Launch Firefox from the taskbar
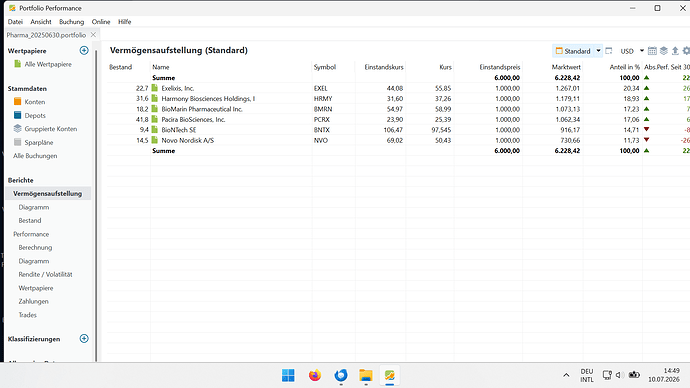Viewport: 690px width, 388px height. 315,375
